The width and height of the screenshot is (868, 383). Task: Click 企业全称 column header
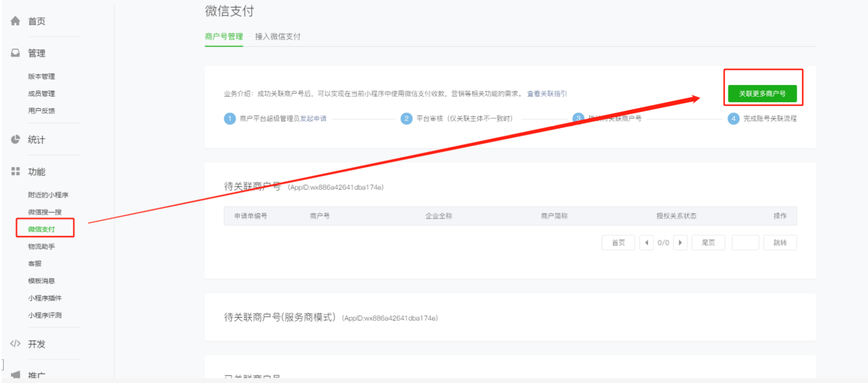(x=439, y=216)
